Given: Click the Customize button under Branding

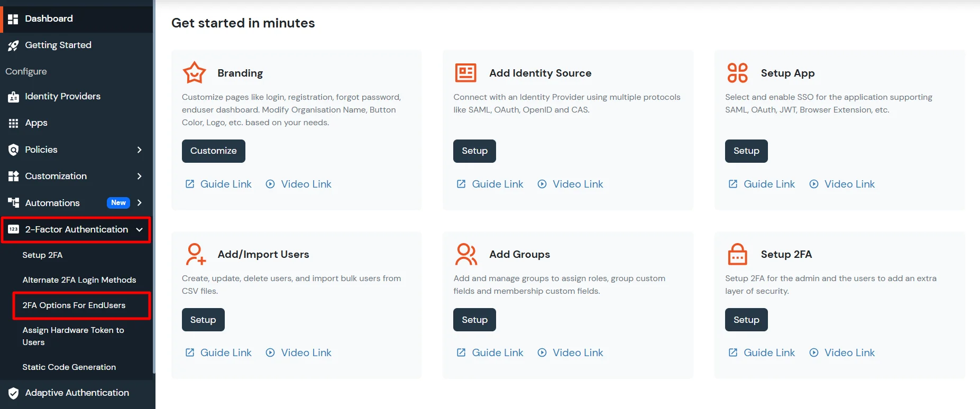Looking at the screenshot, I should 213,151.
